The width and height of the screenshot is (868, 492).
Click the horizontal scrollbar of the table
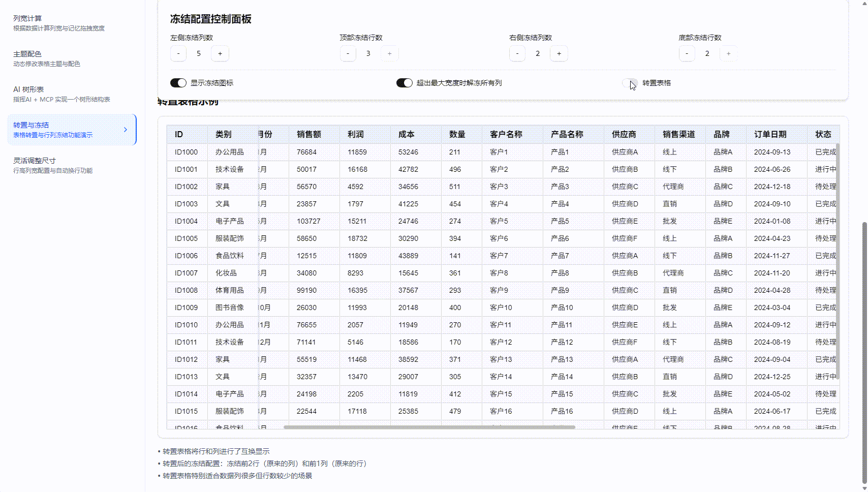[x=429, y=427]
